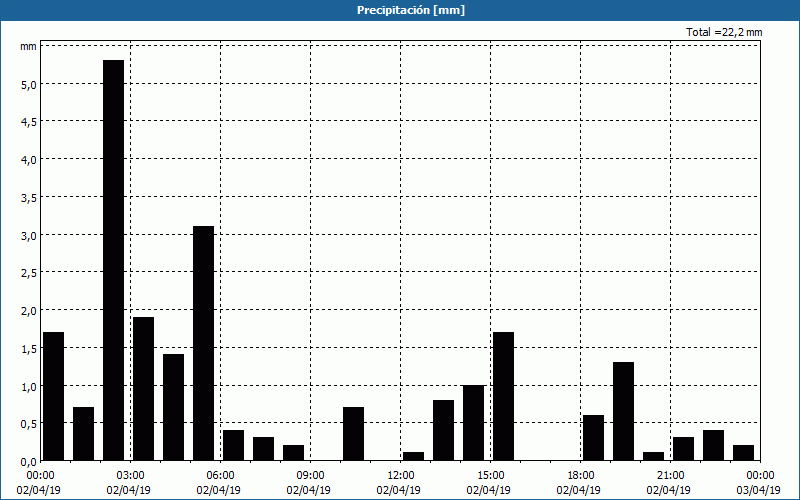Screen dimensions: 800x500
Task: Click the 1,0 mm bar just before 15:00
Action: coord(473,423)
